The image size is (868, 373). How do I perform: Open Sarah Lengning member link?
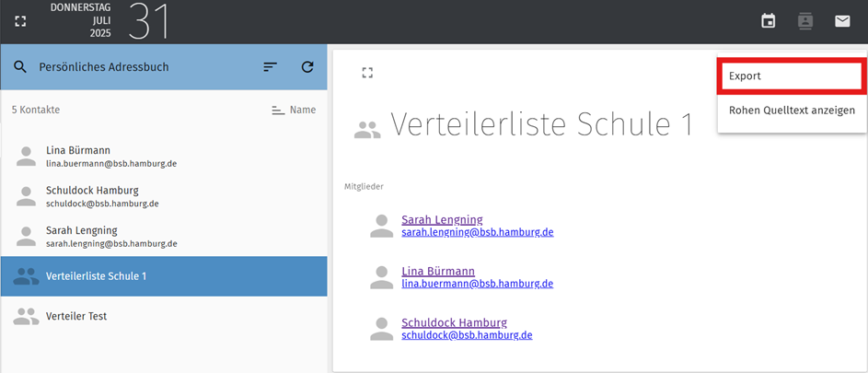click(442, 219)
